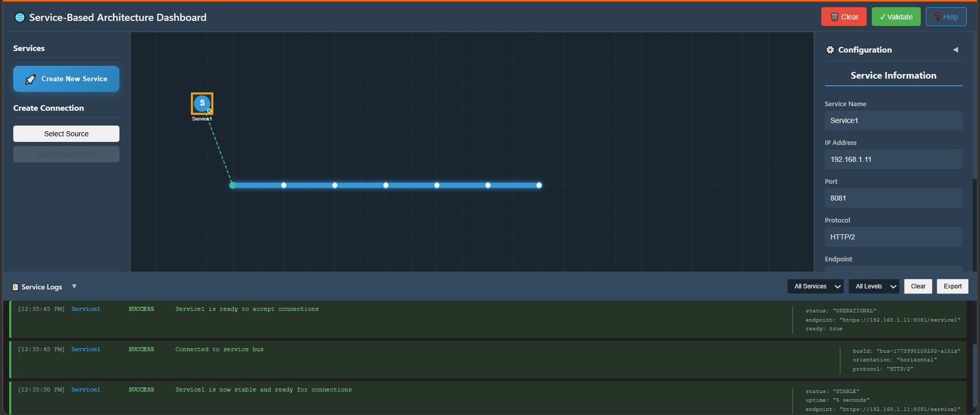Click the Select Source button
The image size is (980, 415).
[x=66, y=134]
